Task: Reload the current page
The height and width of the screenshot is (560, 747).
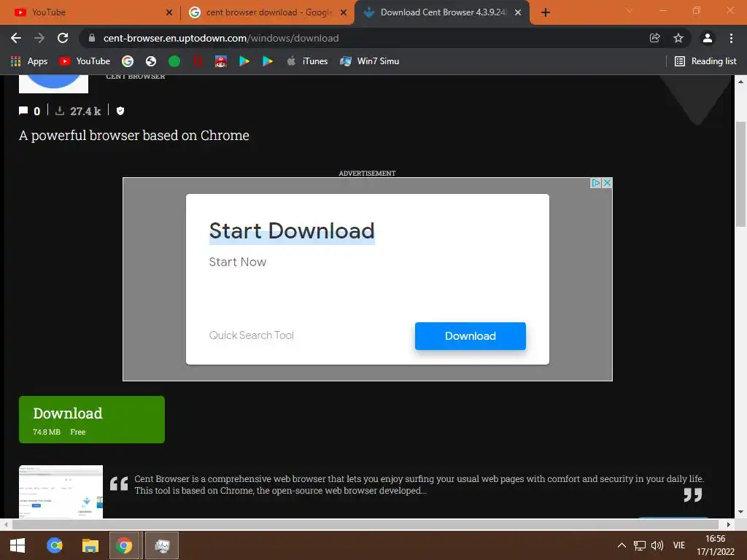Action: pyautogui.click(x=63, y=38)
